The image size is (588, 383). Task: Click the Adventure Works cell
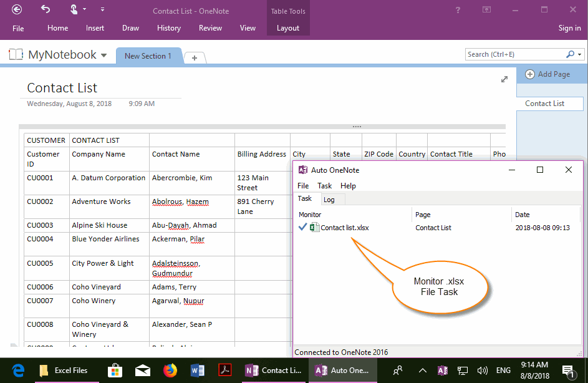[x=109, y=206]
